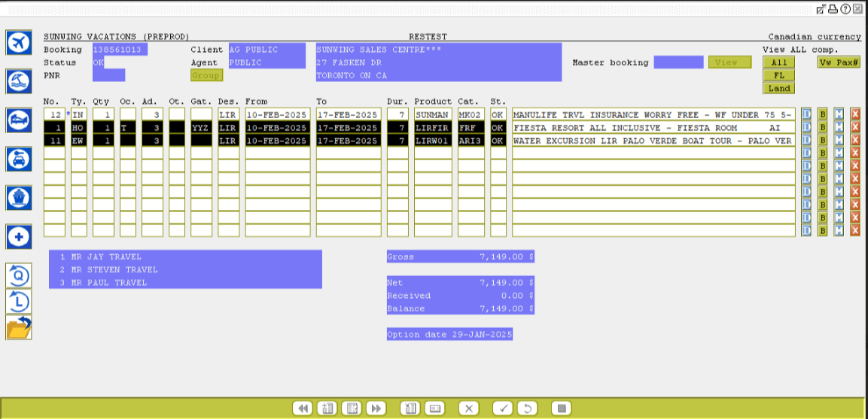Click the delete record toolbar icon

(410, 408)
